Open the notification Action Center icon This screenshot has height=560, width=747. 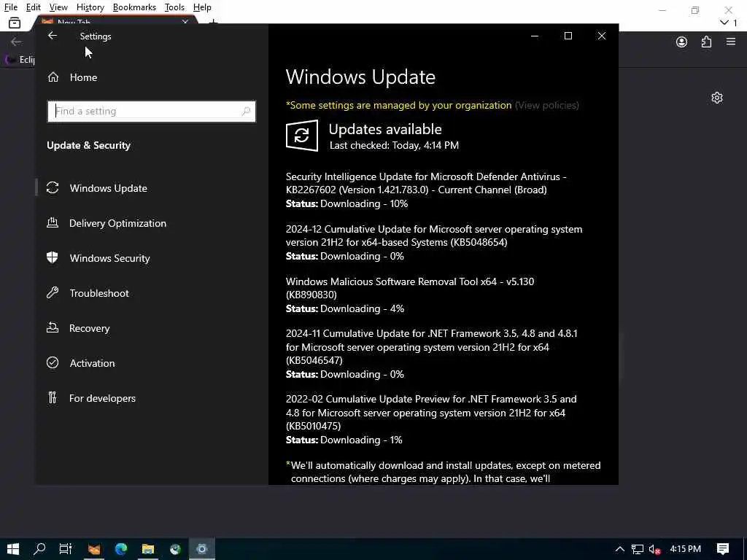point(723,549)
